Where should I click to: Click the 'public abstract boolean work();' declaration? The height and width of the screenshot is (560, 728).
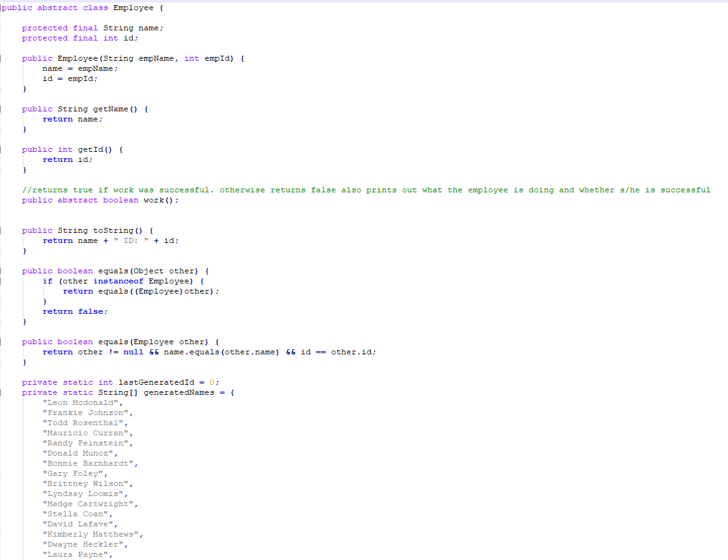point(100,201)
